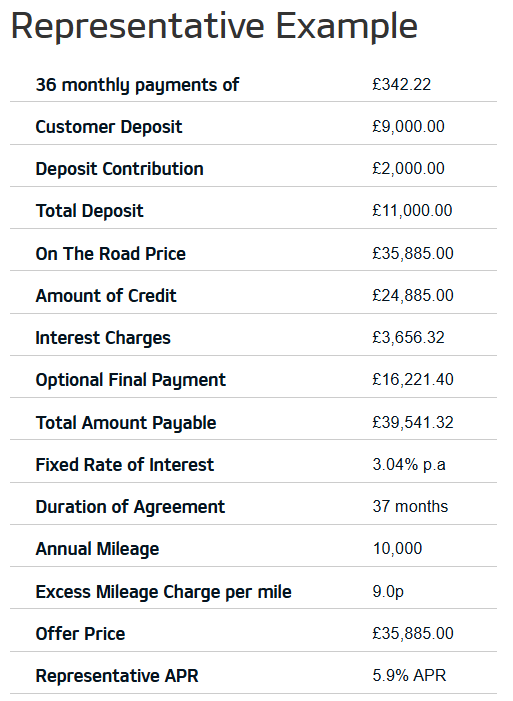Select the 36 monthly payments label
The height and width of the screenshot is (701, 513).
coord(137,85)
